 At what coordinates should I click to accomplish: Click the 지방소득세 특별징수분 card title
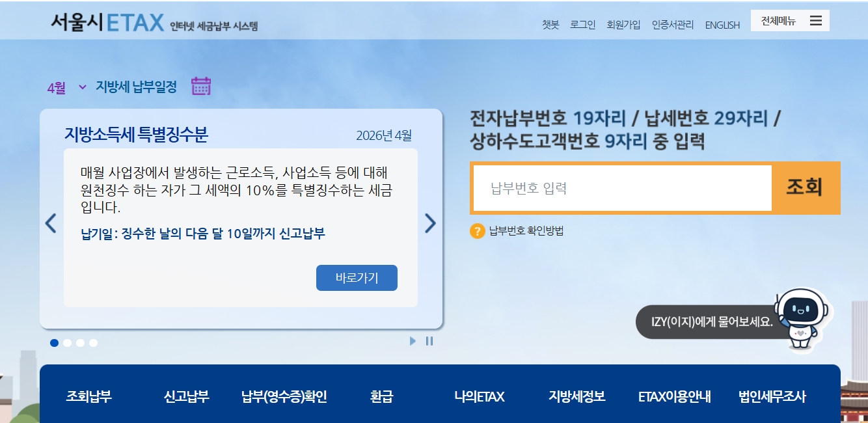136,135
